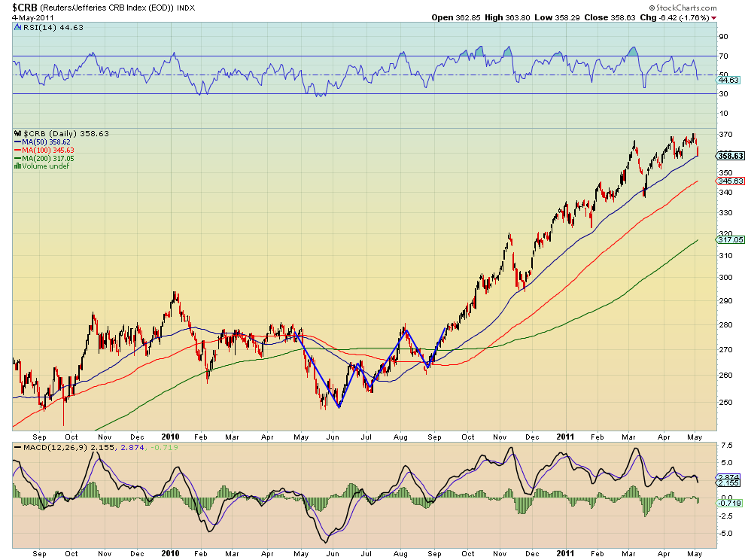Click the candlestick icon before $CRB (Daily)
The image size is (745, 560).
click(x=18, y=133)
